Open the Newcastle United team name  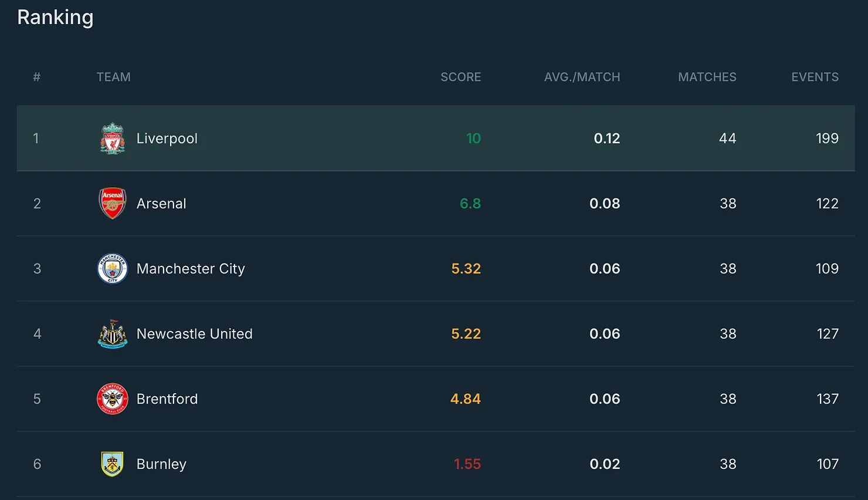195,334
